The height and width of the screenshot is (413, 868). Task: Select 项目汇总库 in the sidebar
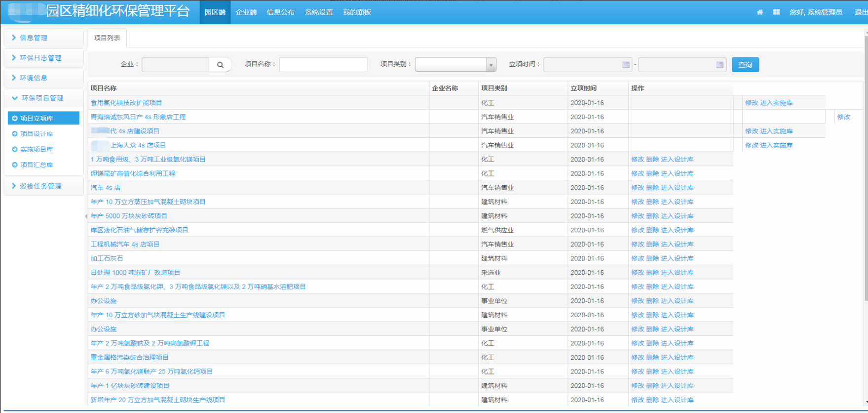click(x=37, y=165)
